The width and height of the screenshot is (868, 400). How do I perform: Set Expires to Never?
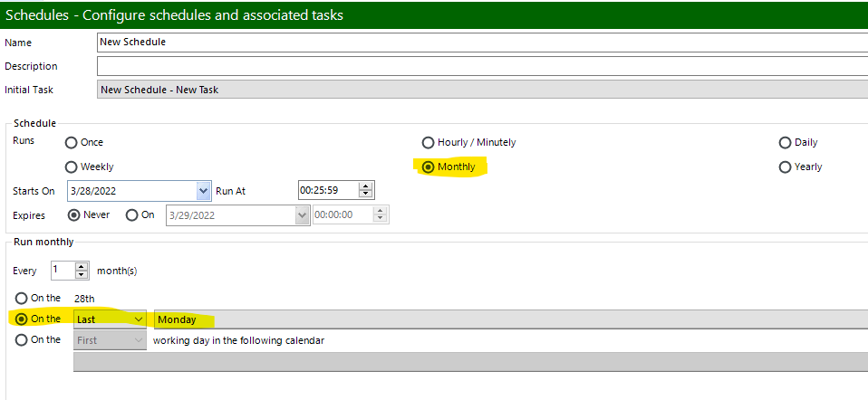[x=75, y=215]
